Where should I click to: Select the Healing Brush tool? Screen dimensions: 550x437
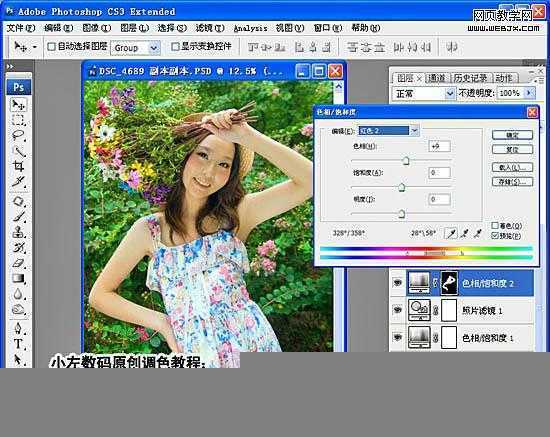(x=19, y=202)
